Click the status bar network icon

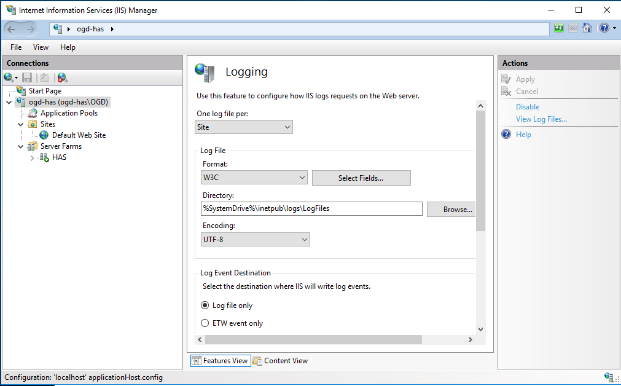point(610,377)
